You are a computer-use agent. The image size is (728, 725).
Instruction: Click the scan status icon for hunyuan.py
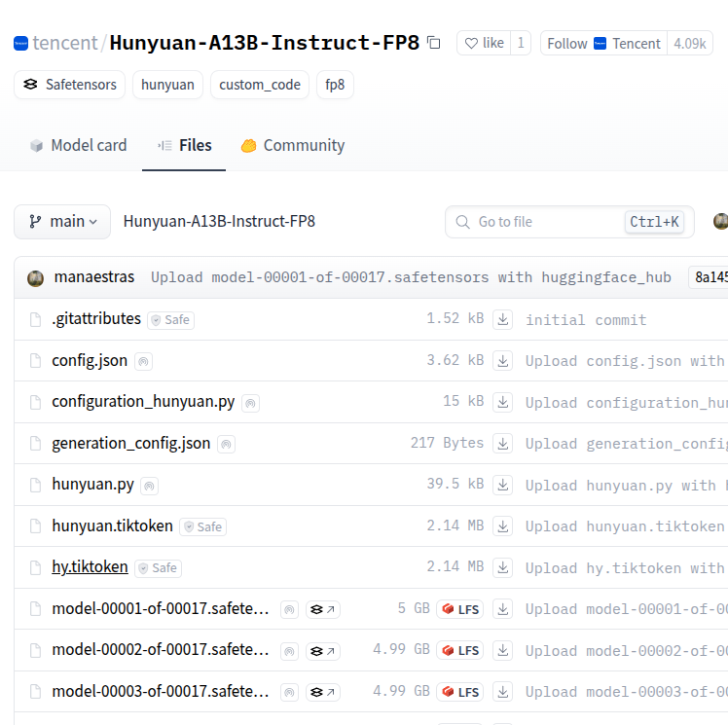[149, 486]
